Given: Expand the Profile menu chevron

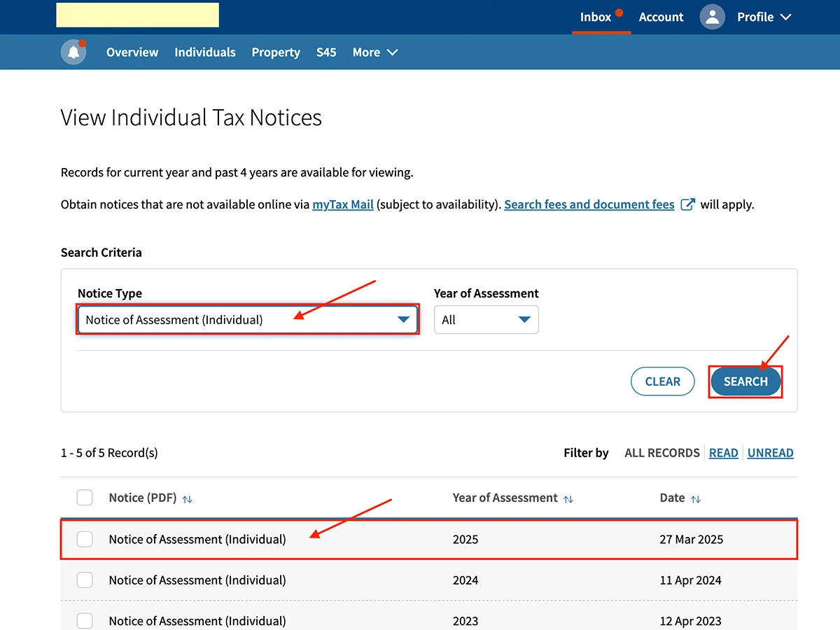Looking at the screenshot, I should tap(785, 17).
